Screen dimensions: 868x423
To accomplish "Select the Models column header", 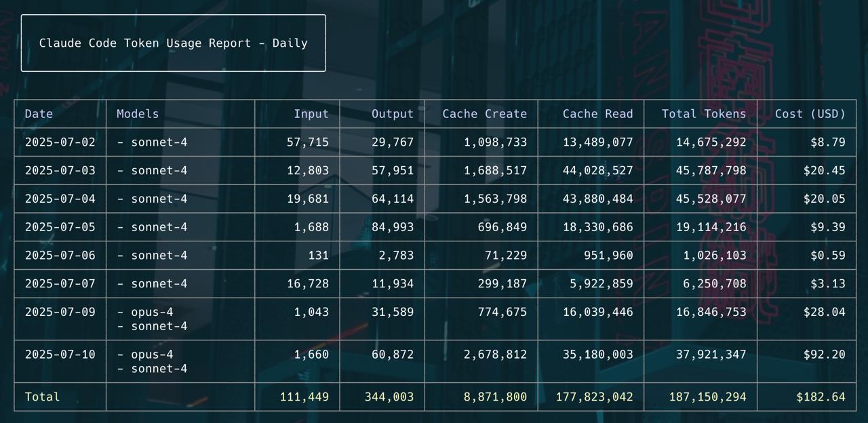I will [x=138, y=114].
